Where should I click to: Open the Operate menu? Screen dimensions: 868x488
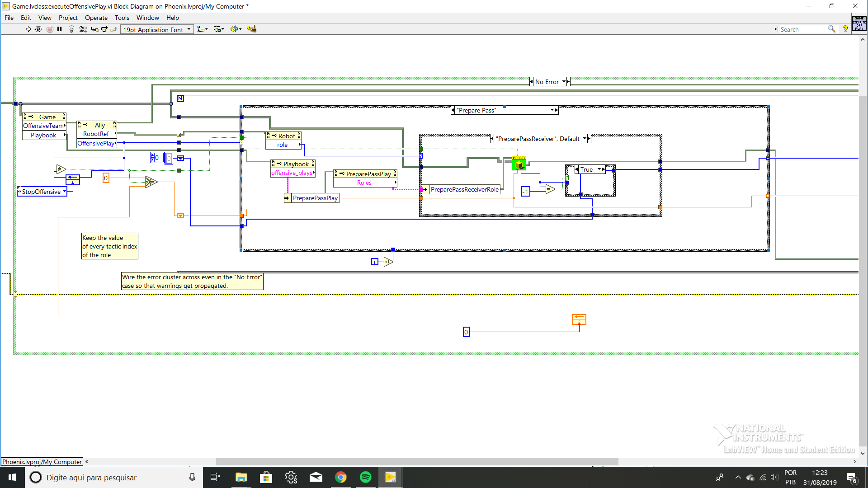tap(96, 18)
